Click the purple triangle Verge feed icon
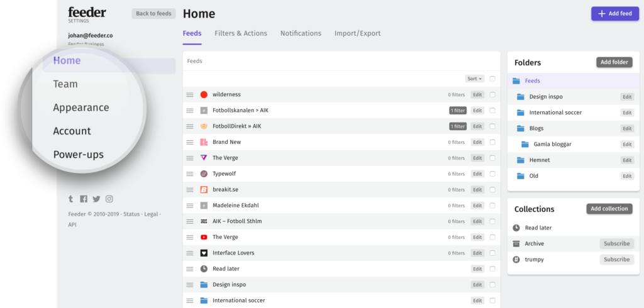The height and width of the screenshot is (308, 644). point(204,158)
